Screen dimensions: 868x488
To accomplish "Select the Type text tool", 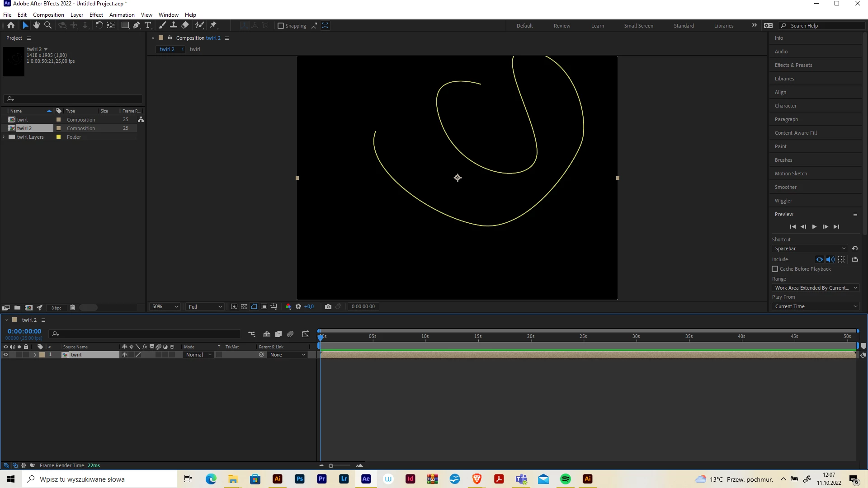I will coord(148,25).
